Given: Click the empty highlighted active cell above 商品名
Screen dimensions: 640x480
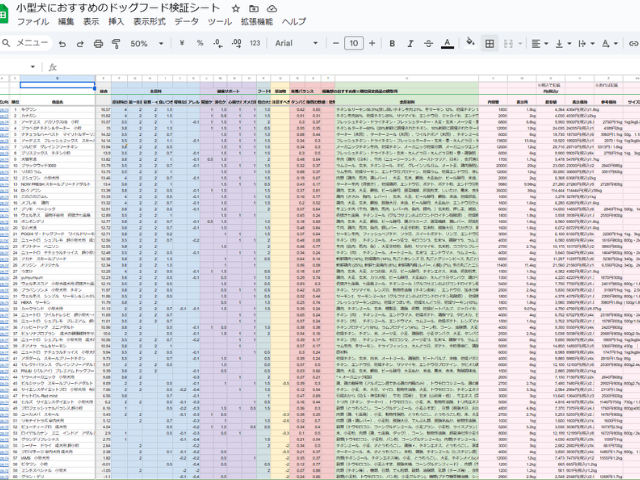Looking at the screenshot, I should coord(58,85).
